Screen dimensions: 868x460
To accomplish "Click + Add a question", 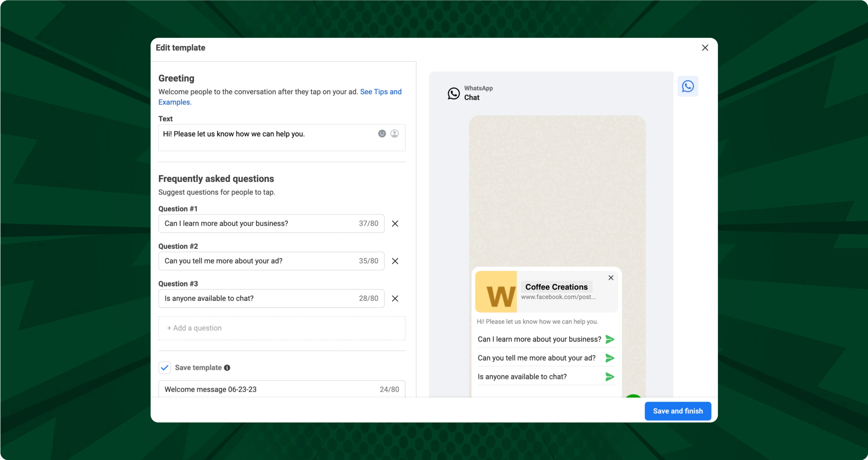I will tap(282, 328).
